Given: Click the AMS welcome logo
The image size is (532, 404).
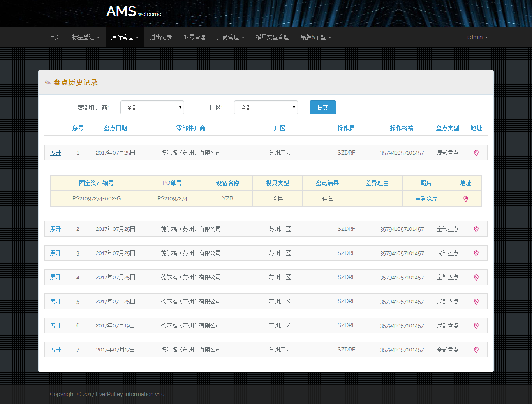Looking at the screenshot, I should (134, 12).
